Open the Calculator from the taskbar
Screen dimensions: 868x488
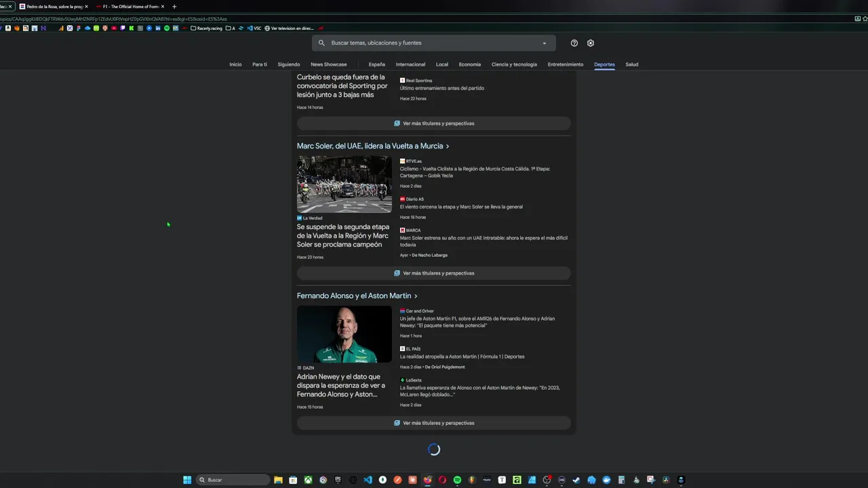point(621,480)
